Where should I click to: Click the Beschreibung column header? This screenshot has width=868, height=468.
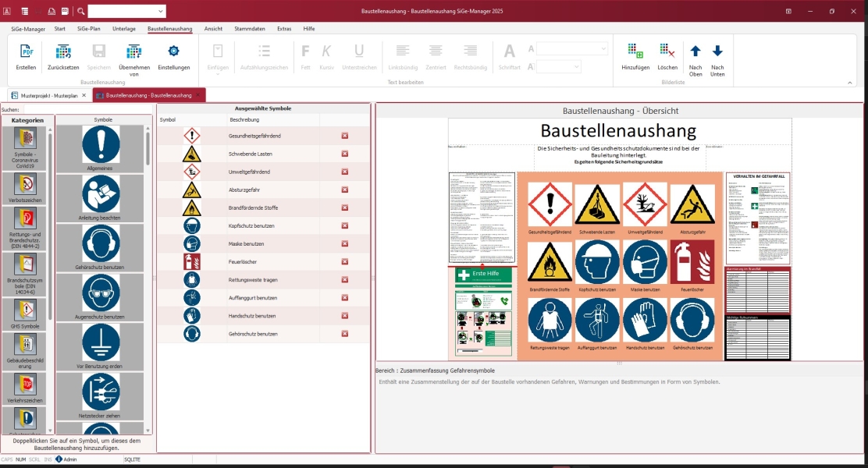[x=273, y=119]
